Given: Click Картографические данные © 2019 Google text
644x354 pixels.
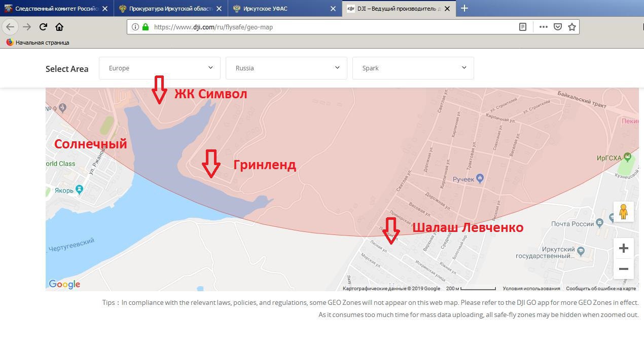Looking at the screenshot, I should tap(391, 289).
